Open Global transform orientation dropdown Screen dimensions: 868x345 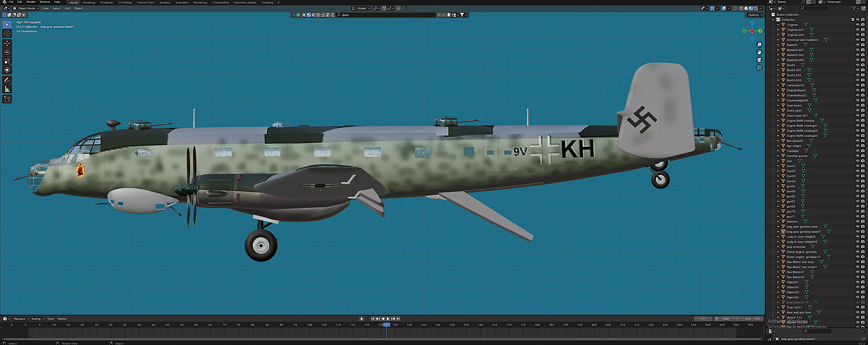(x=361, y=8)
